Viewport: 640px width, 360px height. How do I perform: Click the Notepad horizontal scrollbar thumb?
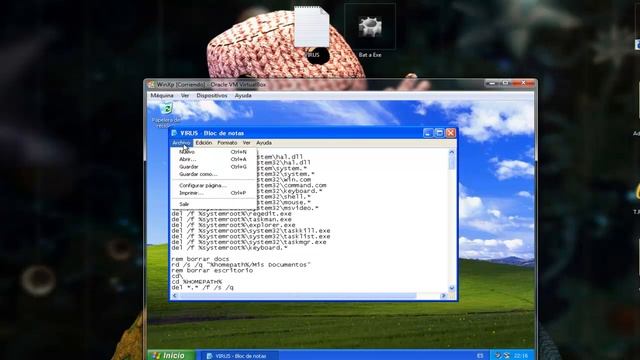pyautogui.click(x=298, y=296)
